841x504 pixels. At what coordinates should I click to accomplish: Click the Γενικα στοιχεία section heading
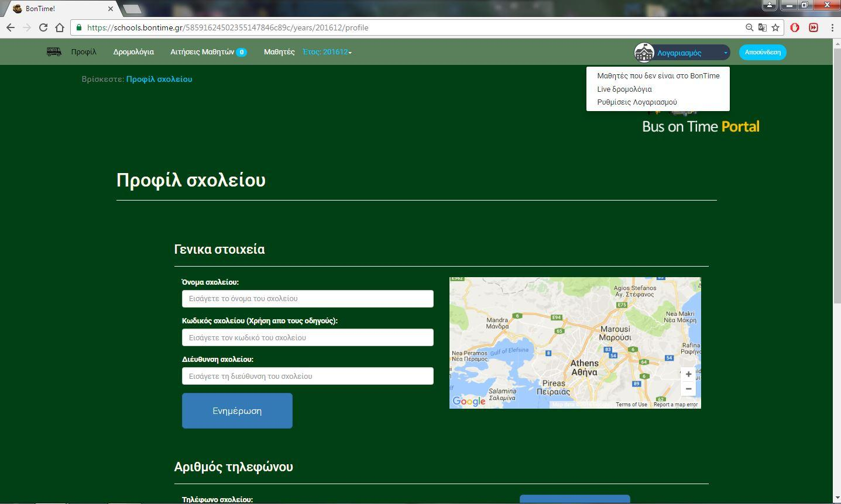(x=219, y=249)
